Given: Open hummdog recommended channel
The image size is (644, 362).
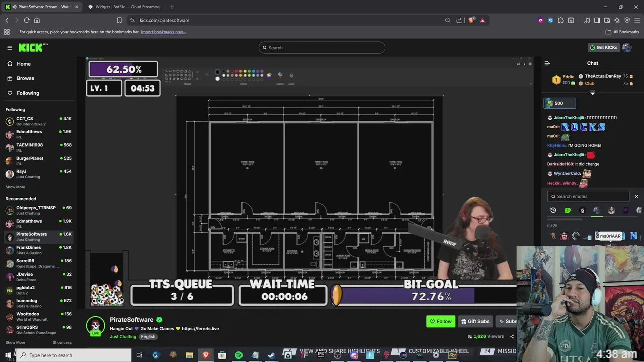Looking at the screenshot, I should coord(39,303).
